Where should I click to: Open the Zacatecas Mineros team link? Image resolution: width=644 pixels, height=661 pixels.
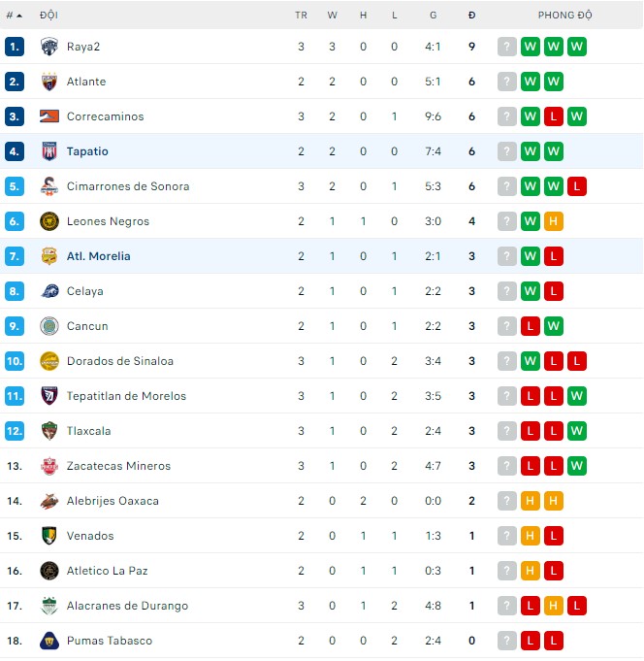pos(118,466)
